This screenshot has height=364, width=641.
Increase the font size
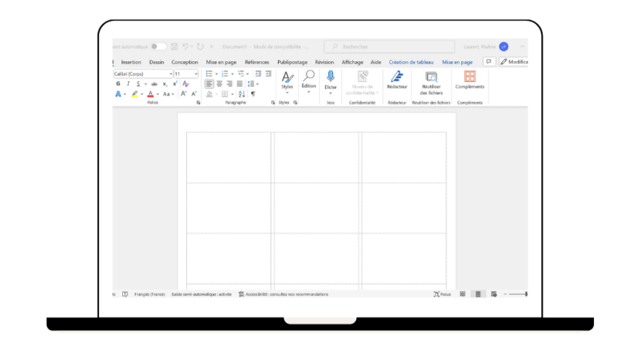coord(183,94)
